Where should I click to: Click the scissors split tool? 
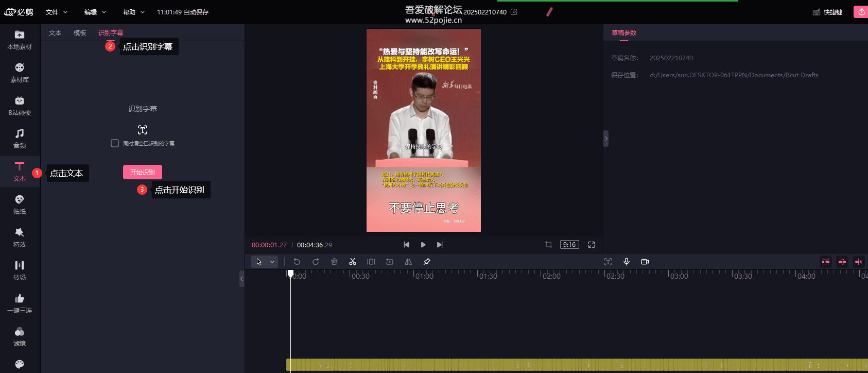(353, 262)
